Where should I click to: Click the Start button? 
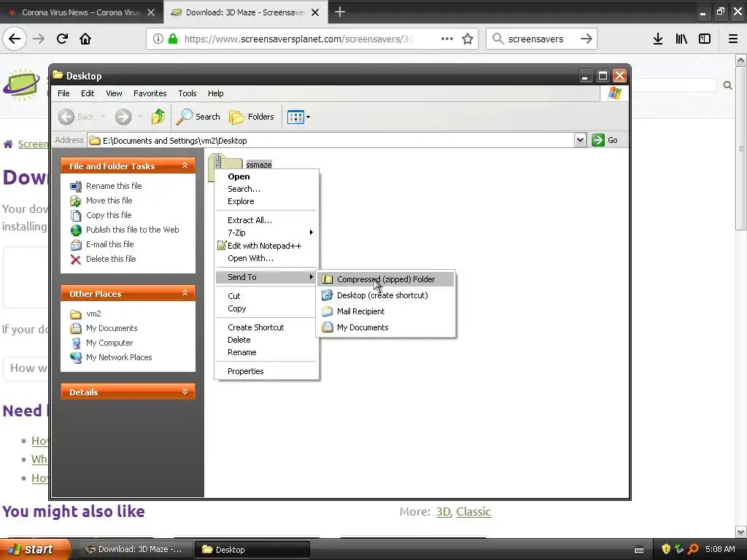34,549
